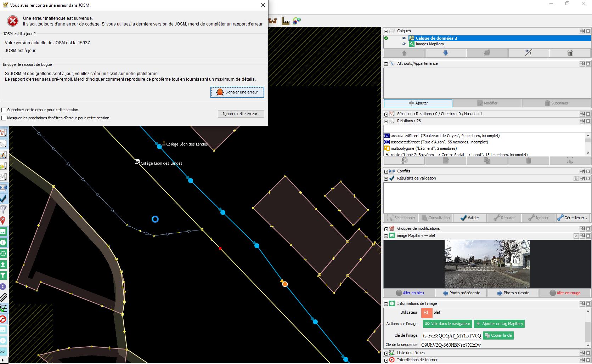Click the Mapillary street photo thumbnail

(x=487, y=264)
